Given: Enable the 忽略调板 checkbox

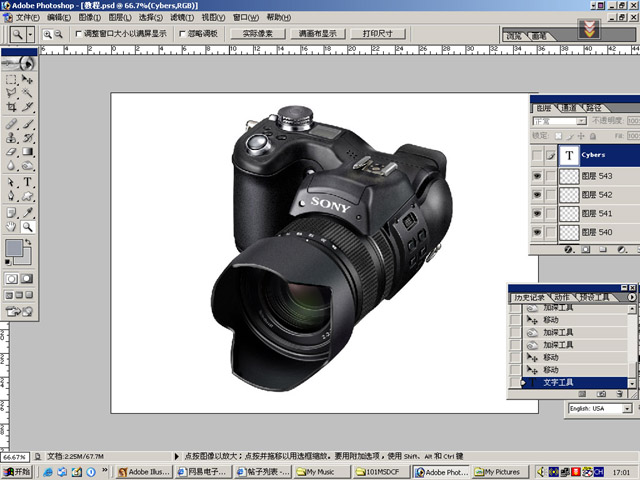Looking at the screenshot, I should point(182,34).
